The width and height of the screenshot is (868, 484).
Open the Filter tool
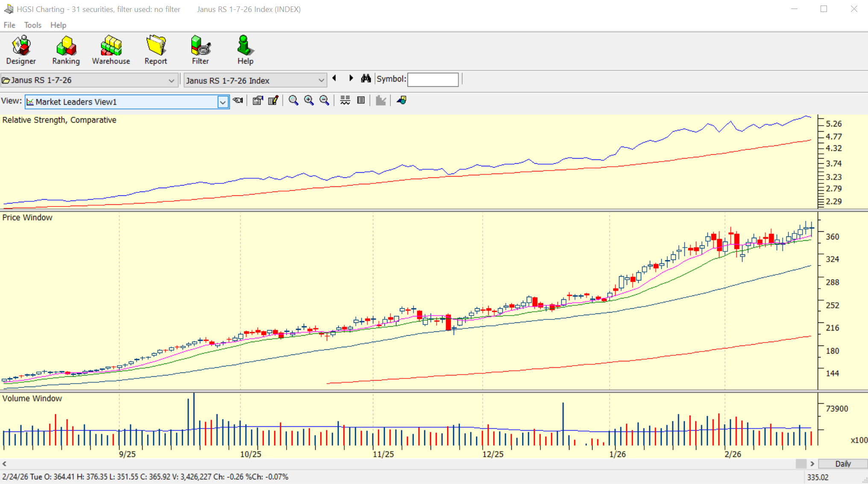point(200,50)
